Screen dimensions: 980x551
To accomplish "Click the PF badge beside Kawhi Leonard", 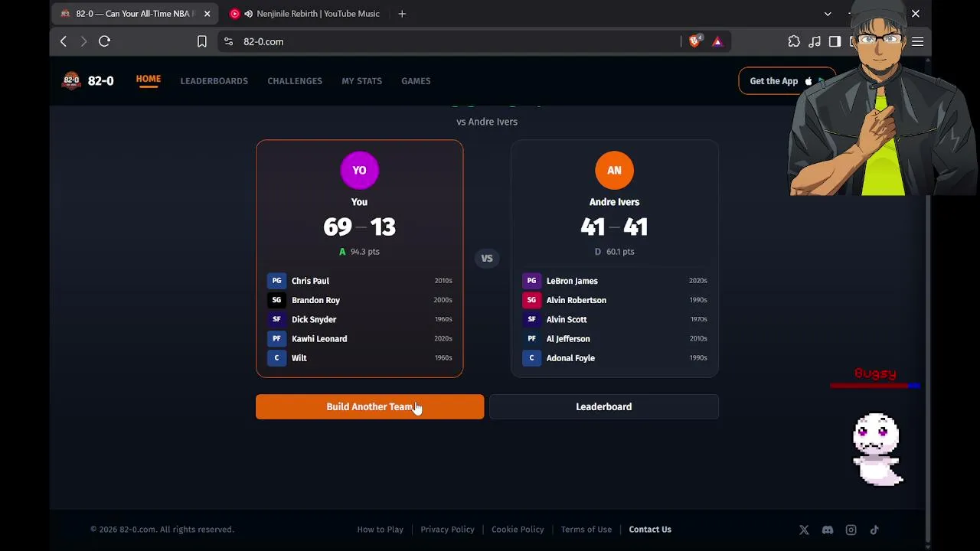I will [276, 338].
